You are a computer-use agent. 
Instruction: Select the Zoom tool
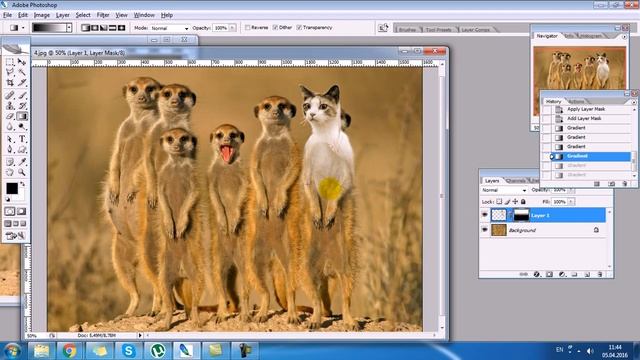tap(22, 172)
